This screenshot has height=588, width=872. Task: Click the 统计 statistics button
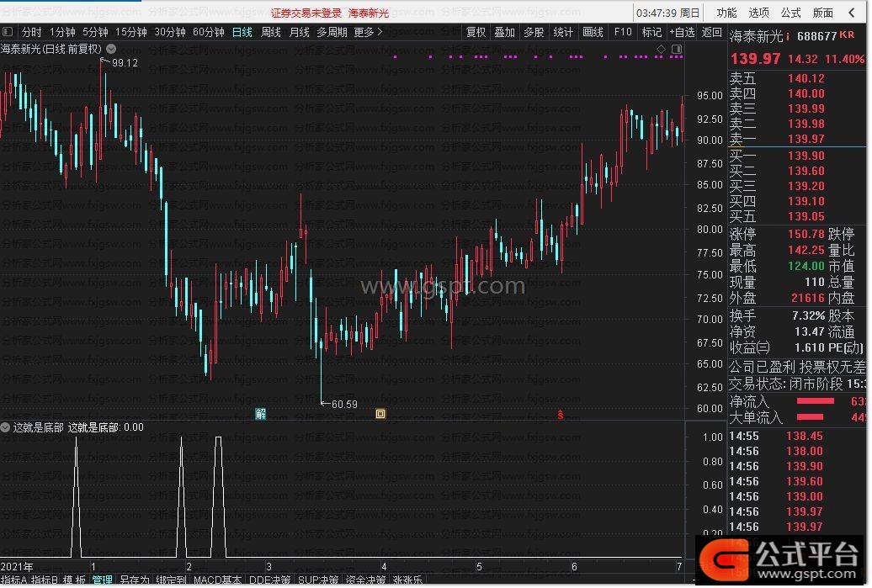click(x=563, y=32)
